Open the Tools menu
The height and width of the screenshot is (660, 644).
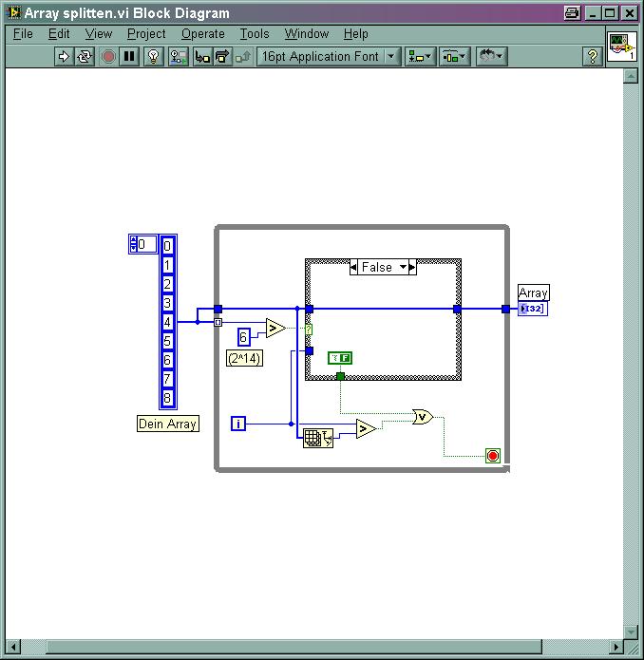[255, 33]
